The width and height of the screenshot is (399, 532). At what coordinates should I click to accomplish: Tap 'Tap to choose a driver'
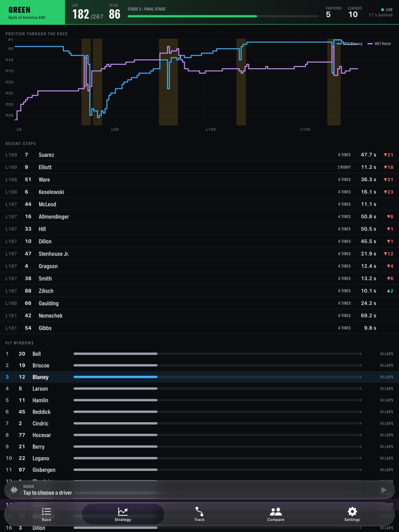pyautogui.click(x=48, y=493)
